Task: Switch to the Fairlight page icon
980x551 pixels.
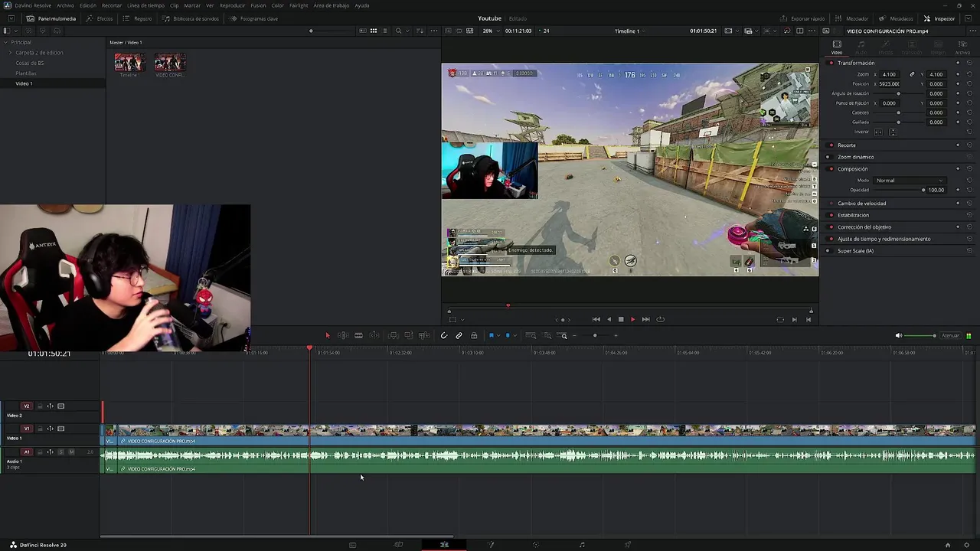Action: [x=582, y=545]
